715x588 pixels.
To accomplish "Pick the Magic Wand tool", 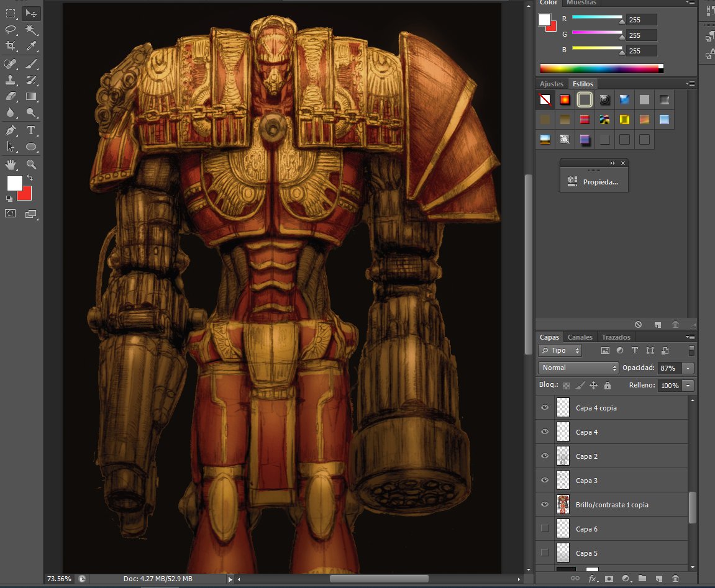I will tap(31, 30).
